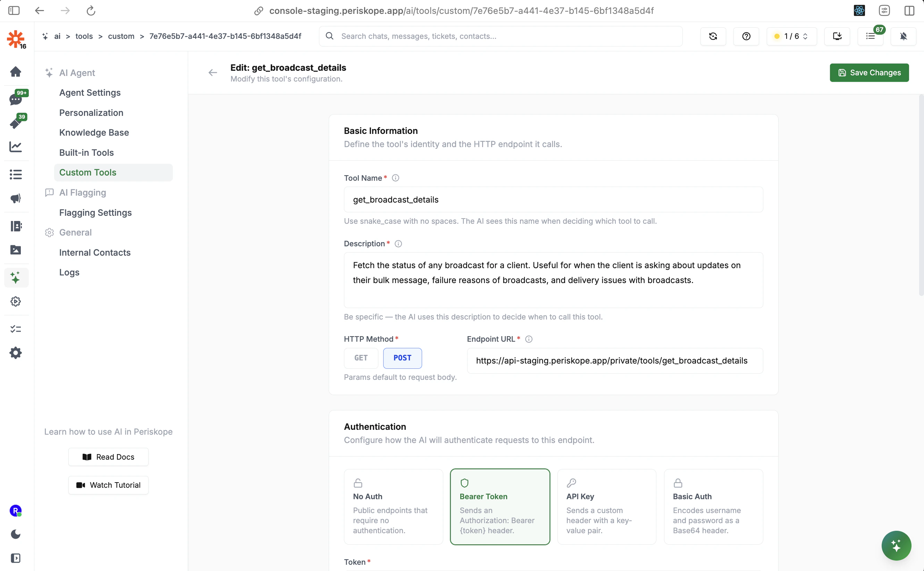Click the React DevTools extension icon

pyautogui.click(x=859, y=10)
